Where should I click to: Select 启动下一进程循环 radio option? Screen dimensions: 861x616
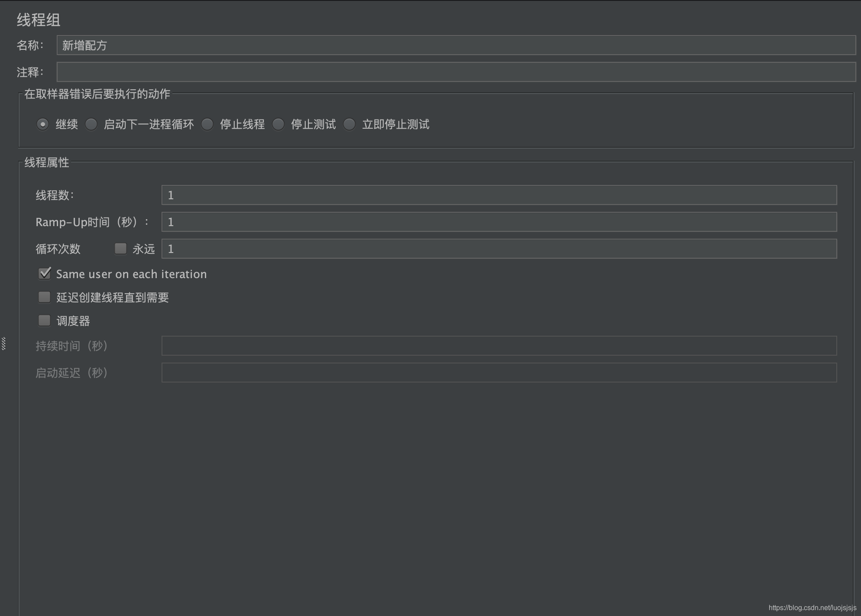pos(91,124)
